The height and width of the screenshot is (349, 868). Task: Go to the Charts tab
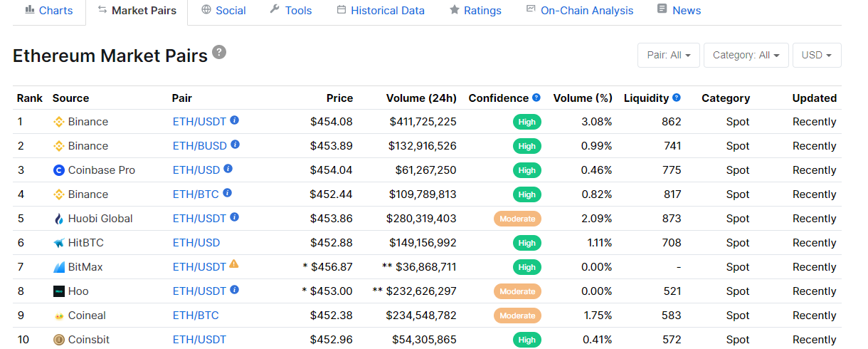pos(48,11)
